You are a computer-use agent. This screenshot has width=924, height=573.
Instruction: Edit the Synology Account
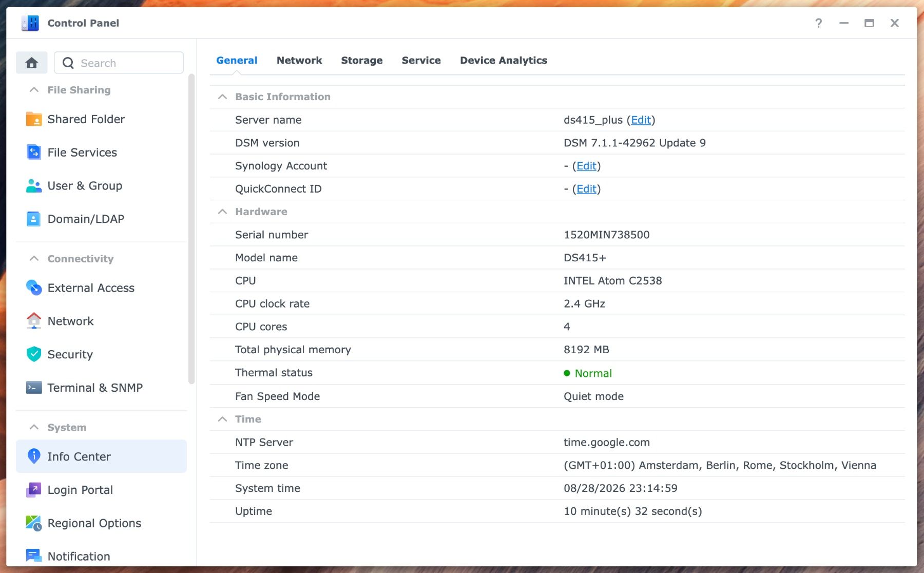[586, 166]
